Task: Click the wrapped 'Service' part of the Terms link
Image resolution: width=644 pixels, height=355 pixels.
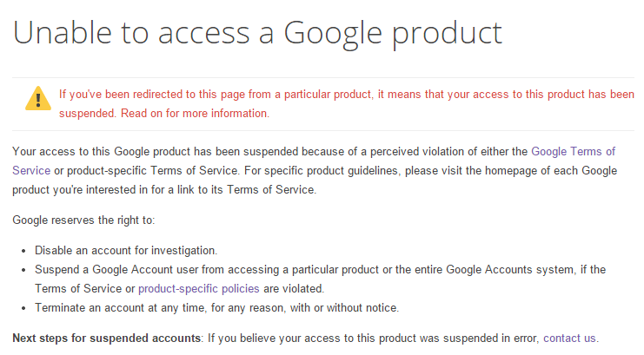Action: click(x=31, y=171)
